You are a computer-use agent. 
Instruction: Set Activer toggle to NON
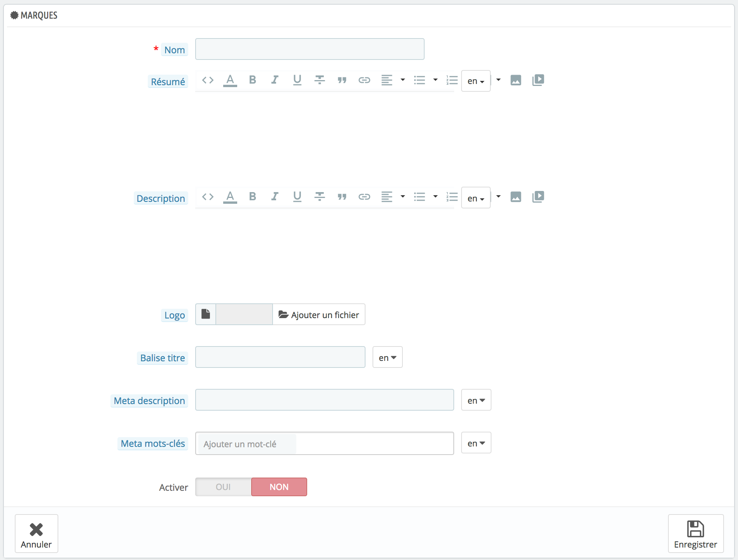pos(279,487)
